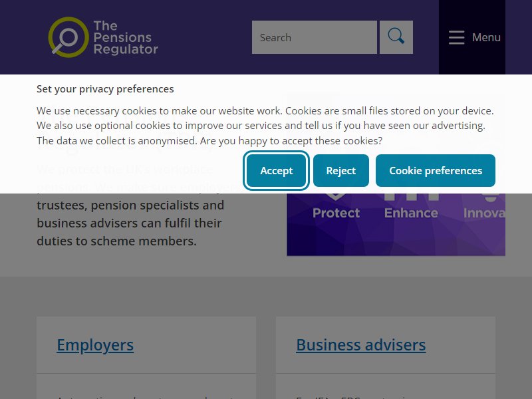Click the bulb icon above Innovate
Screen dimensions: 532x399
click(491, 198)
